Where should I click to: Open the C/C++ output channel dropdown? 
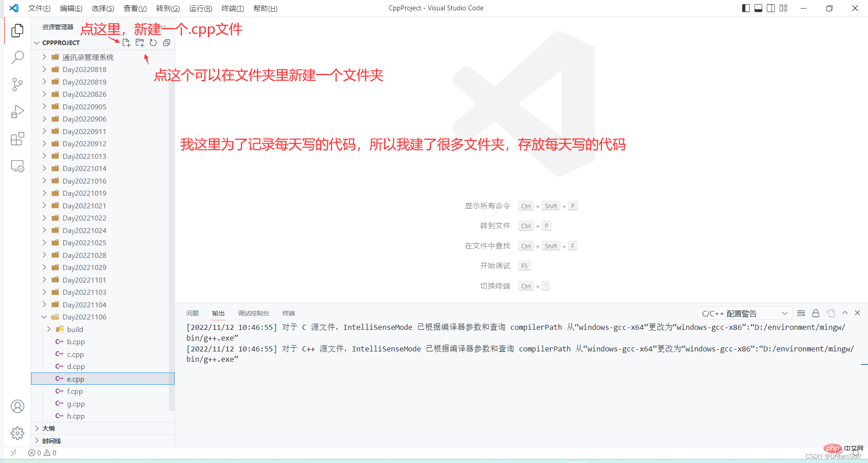(x=745, y=313)
